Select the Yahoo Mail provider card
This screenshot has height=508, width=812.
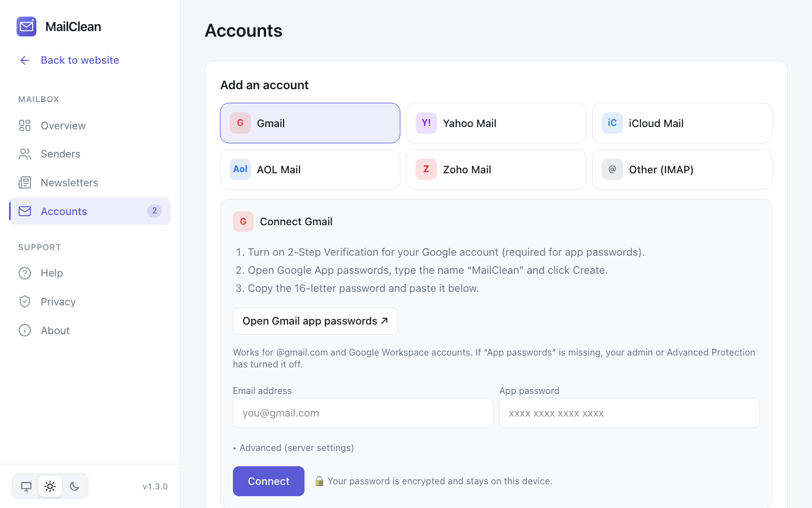click(496, 123)
